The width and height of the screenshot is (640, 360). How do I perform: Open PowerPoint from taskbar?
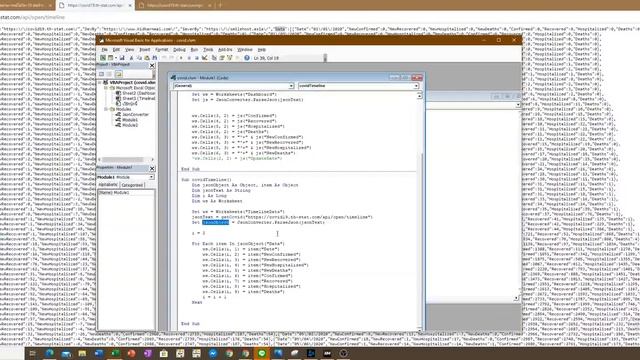coord(131,353)
